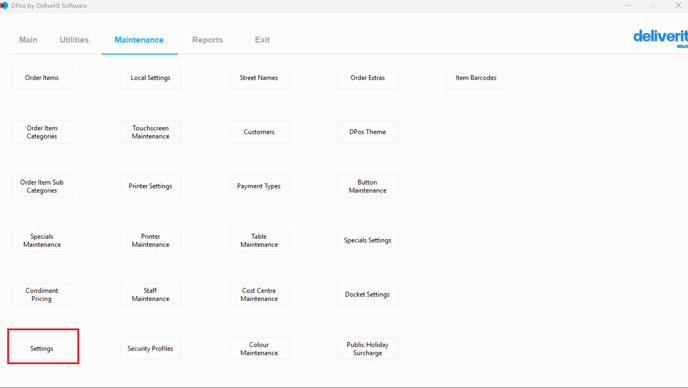Viewport: 688px width, 388px height.
Task: Open Order Item Categories
Action: click(42, 132)
